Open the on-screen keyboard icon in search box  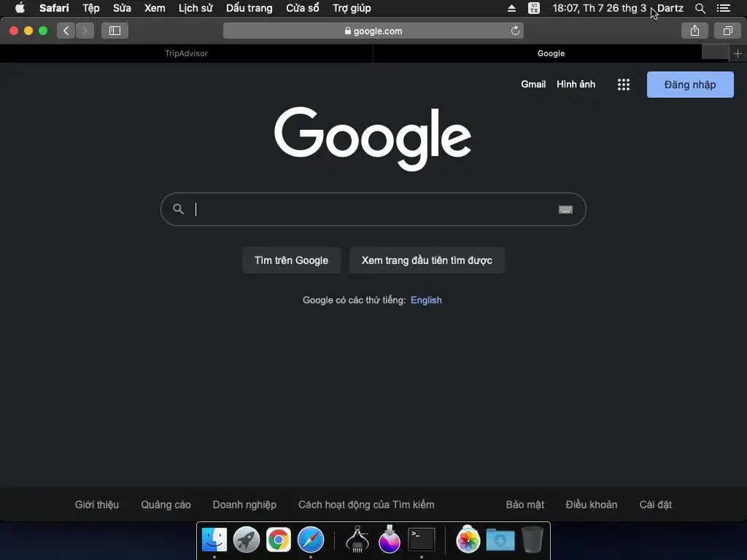pos(565,209)
